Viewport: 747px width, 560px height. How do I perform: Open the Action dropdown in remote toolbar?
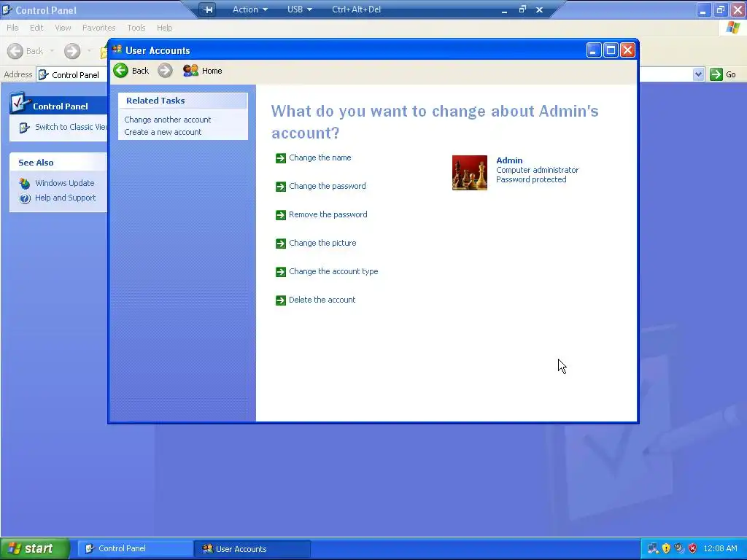coord(249,9)
